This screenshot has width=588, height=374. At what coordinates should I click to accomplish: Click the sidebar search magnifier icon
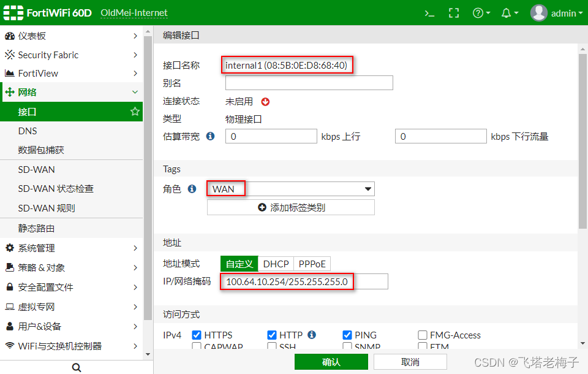point(77,368)
